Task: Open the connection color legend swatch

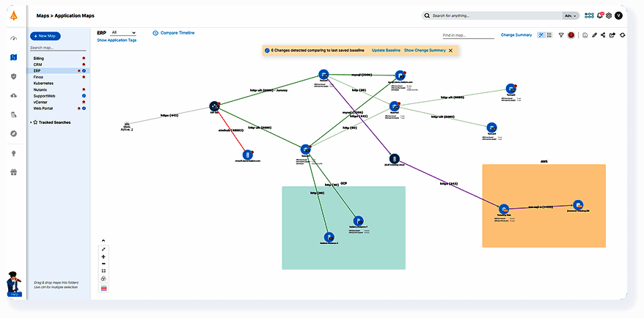Action: click(x=103, y=289)
